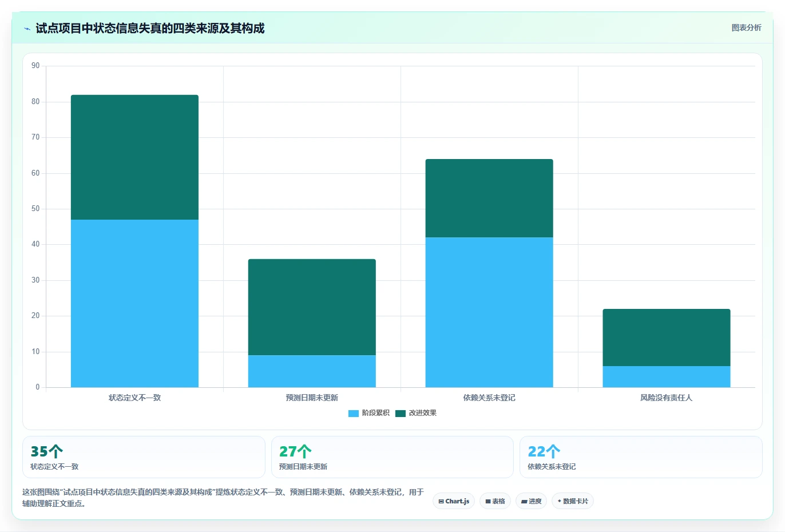
Task: Click 状态定义不一致 caption under 35个
Action: (x=54, y=467)
